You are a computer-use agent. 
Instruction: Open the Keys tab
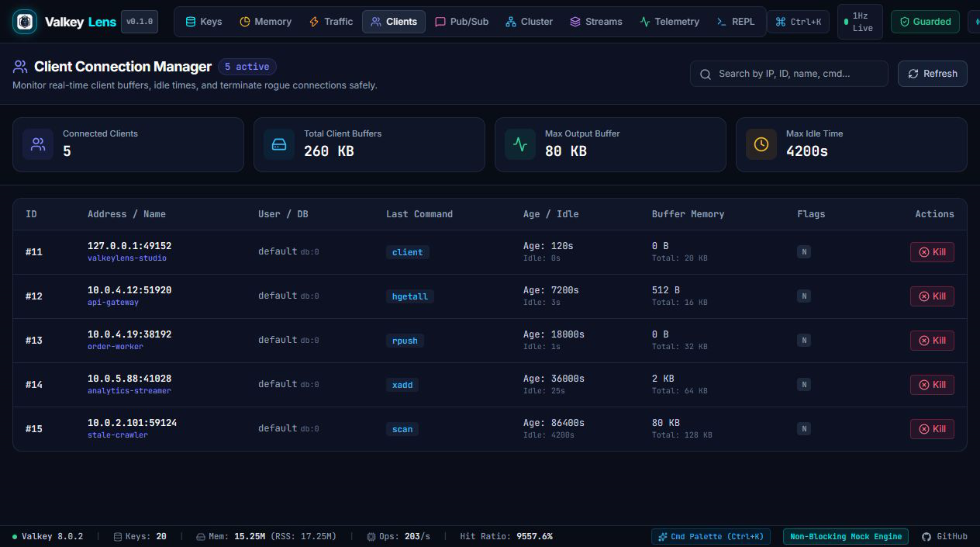click(203, 22)
